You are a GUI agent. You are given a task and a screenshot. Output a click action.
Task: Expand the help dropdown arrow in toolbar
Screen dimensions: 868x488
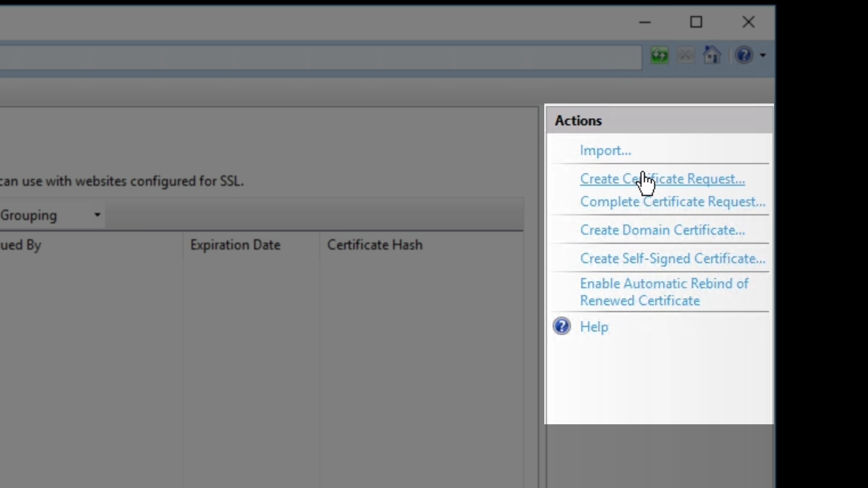point(763,56)
